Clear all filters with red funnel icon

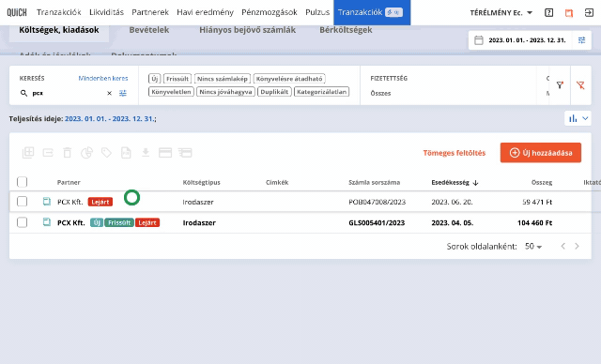click(x=580, y=85)
